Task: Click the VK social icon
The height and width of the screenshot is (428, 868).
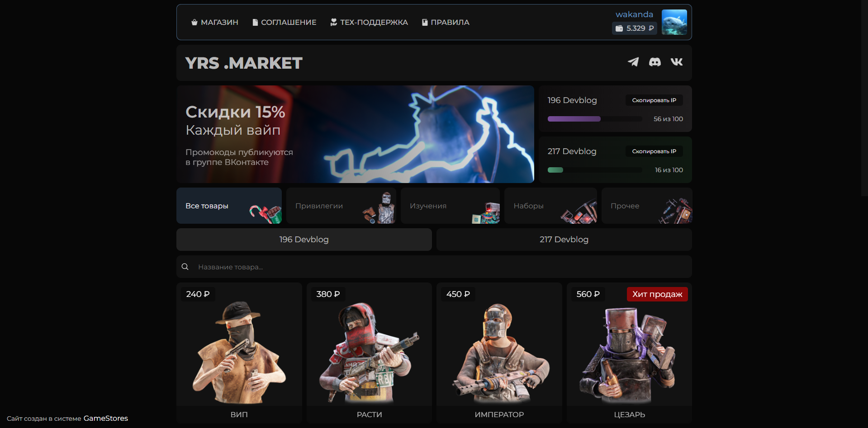Action: coord(676,62)
